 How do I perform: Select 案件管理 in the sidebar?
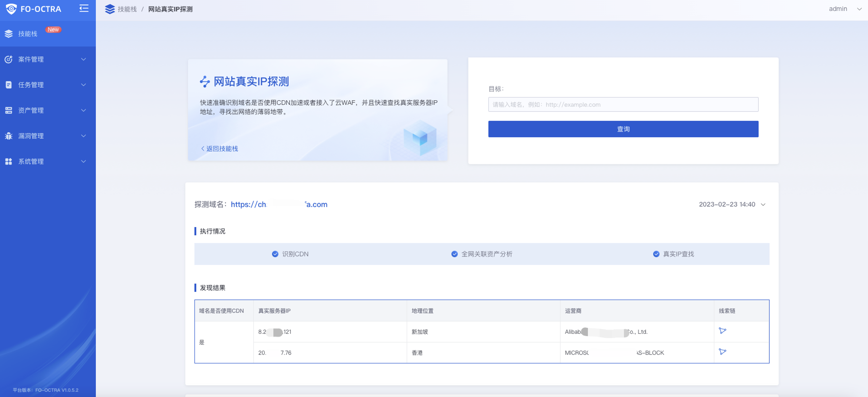[48, 59]
